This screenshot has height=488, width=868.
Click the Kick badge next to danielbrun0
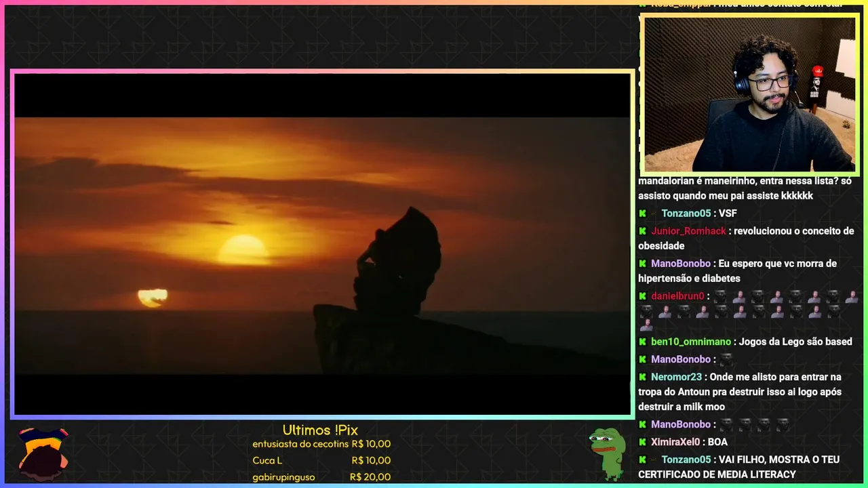point(642,296)
